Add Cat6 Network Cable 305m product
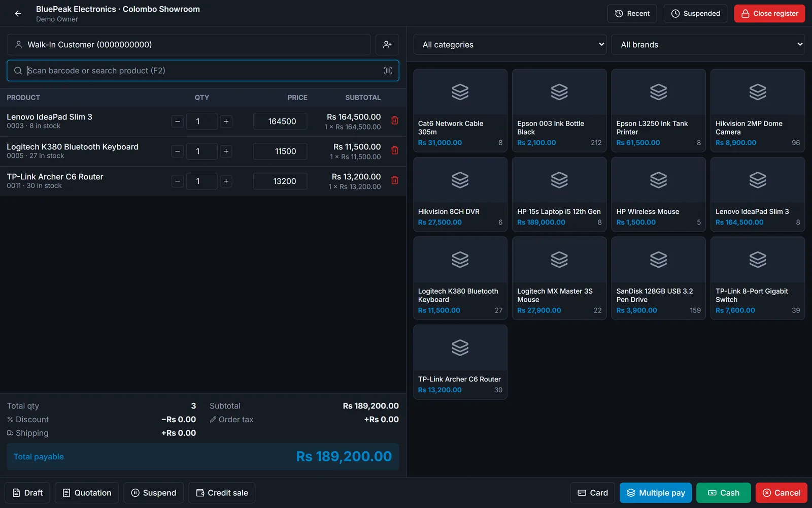 tap(460, 111)
